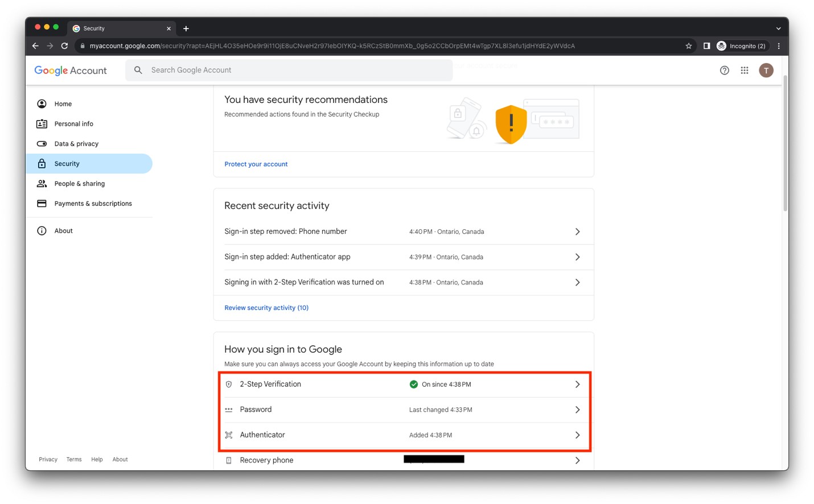Click chevron on 2-Step Verification row
Image resolution: width=814 pixels, height=504 pixels.
tap(577, 385)
